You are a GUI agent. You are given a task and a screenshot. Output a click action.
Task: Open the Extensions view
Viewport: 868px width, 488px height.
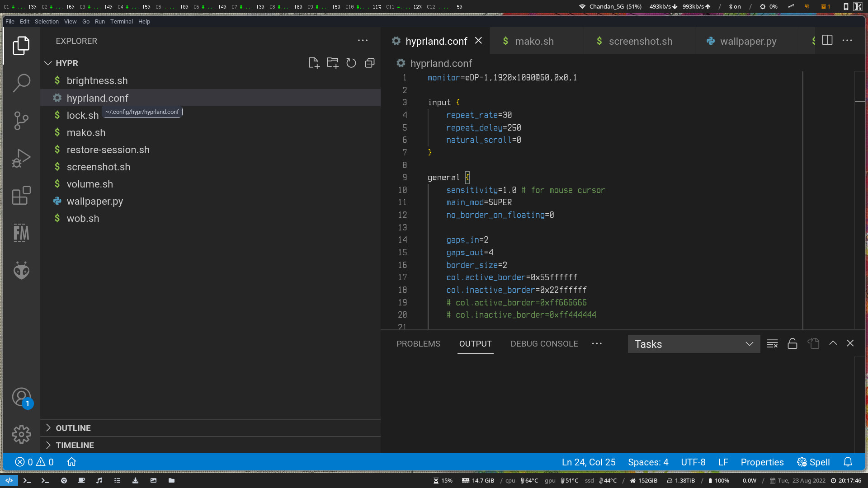(x=21, y=195)
